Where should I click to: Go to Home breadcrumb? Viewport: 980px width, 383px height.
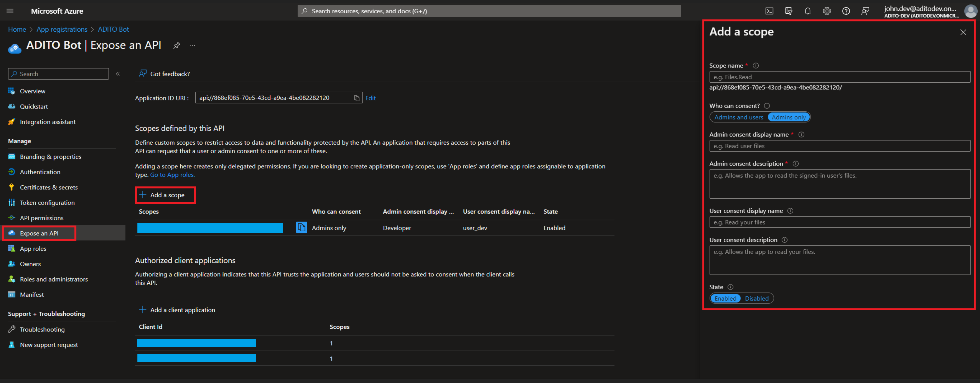pos(17,29)
